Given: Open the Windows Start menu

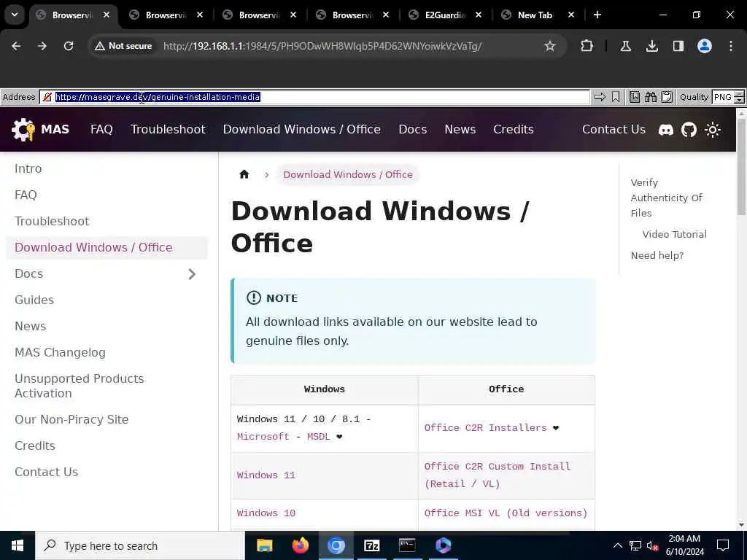Looking at the screenshot, I should point(18,545).
